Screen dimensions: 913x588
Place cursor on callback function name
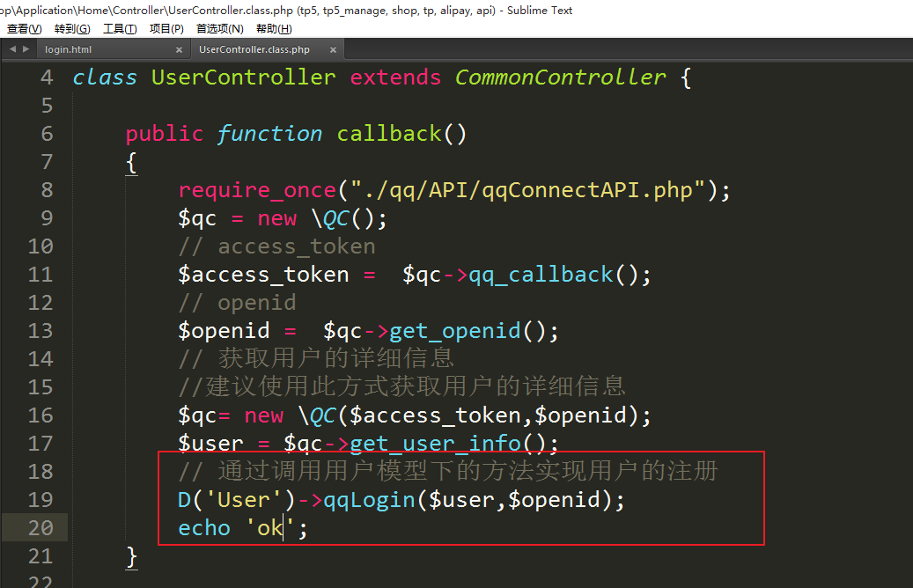389,134
